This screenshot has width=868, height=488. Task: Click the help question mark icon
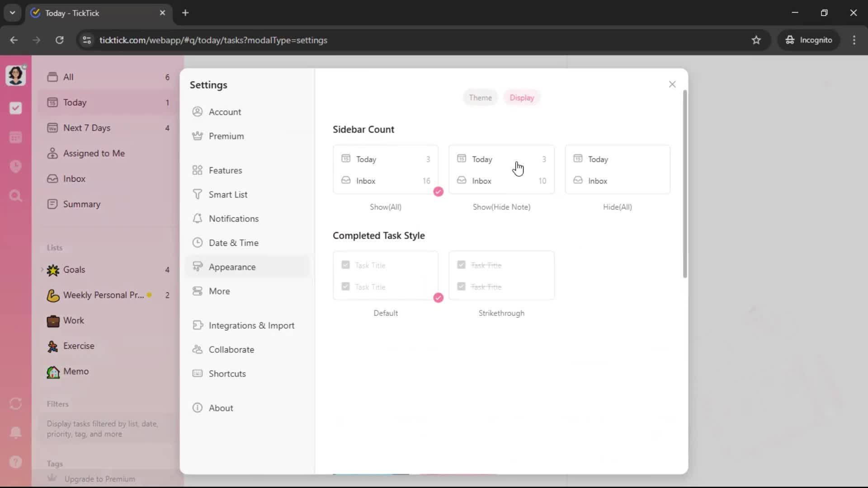click(x=16, y=462)
